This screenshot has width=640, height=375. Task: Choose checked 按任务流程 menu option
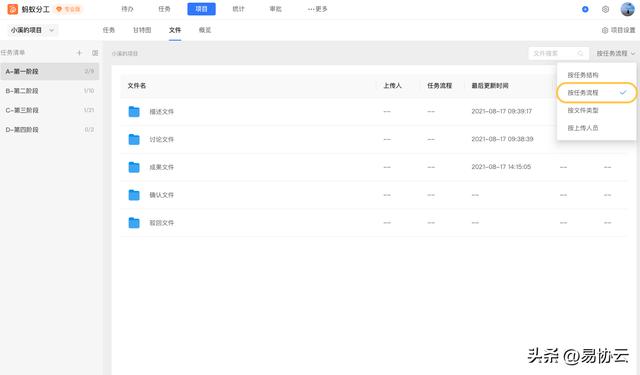point(596,93)
